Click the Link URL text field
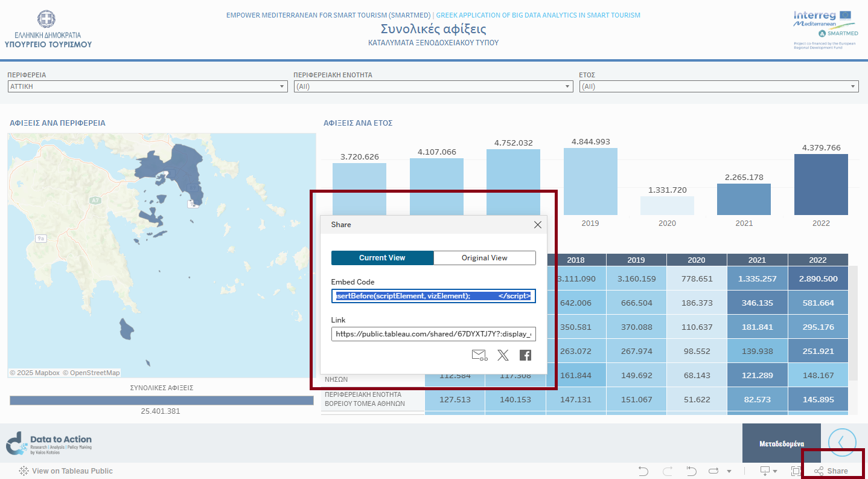This screenshot has height=479, width=868. coord(433,334)
